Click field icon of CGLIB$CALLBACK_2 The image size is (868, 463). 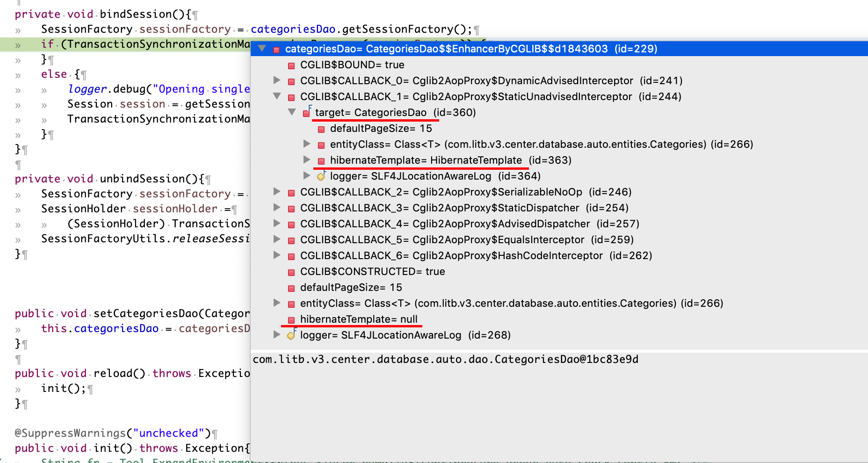(291, 193)
